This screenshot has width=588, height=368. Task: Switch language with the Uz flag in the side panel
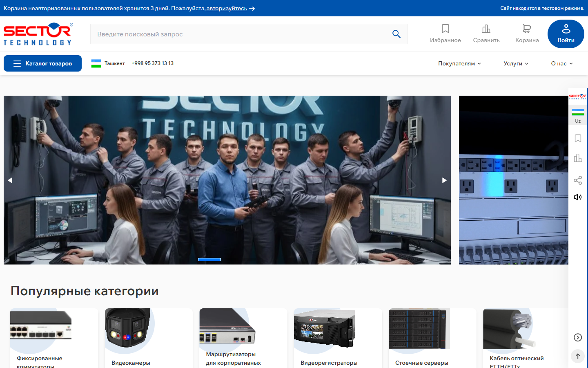(578, 116)
